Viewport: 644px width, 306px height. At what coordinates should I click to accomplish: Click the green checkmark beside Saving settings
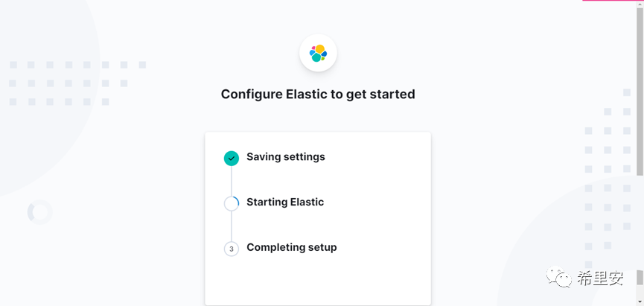click(x=232, y=158)
